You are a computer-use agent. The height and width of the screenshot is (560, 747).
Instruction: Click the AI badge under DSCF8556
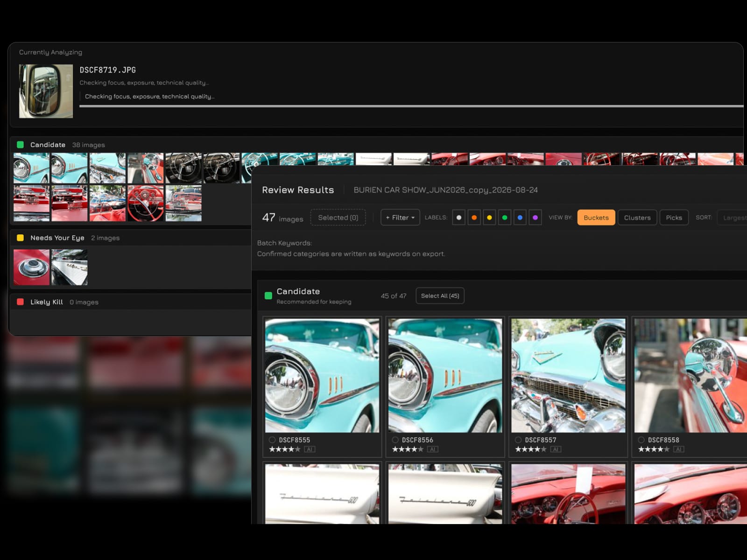click(433, 449)
